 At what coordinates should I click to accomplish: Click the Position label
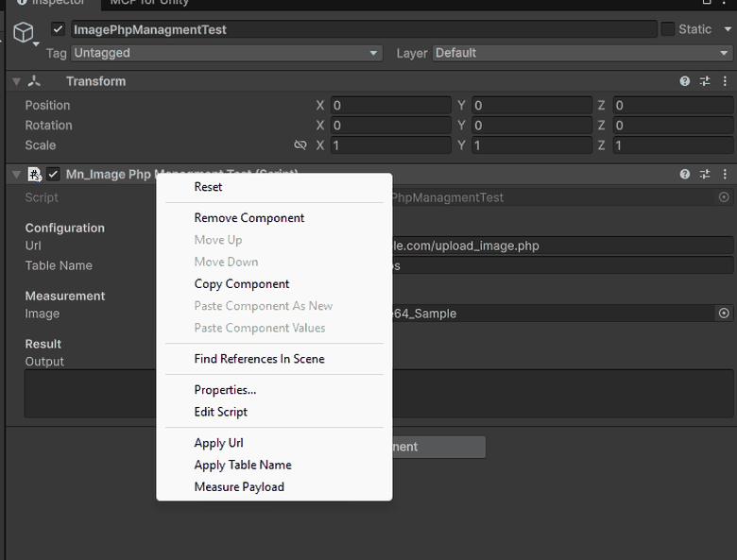click(47, 105)
